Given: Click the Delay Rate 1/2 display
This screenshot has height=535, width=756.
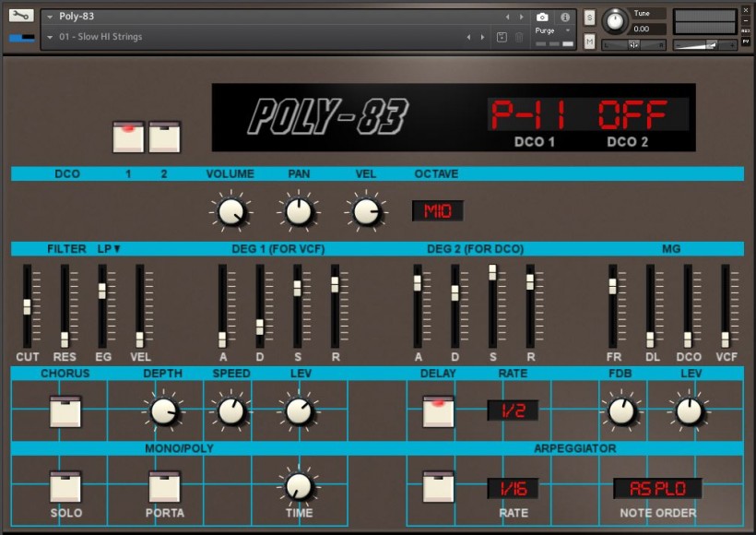Looking at the screenshot, I should [x=513, y=410].
